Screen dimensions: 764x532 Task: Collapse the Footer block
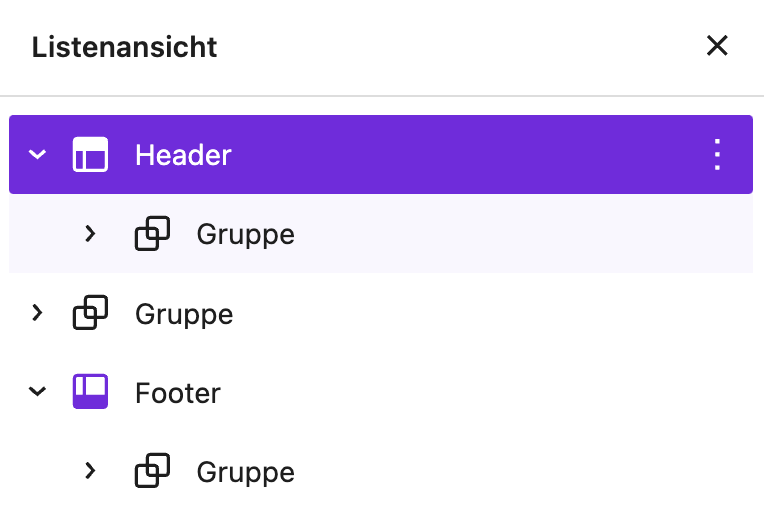click(38, 392)
